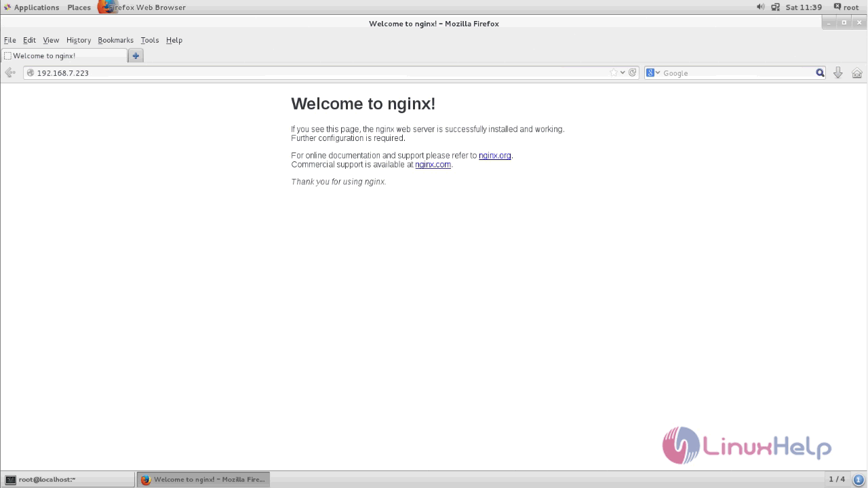Open a new tab with the plus button
The height and width of the screenshot is (488, 868).
pos(136,56)
